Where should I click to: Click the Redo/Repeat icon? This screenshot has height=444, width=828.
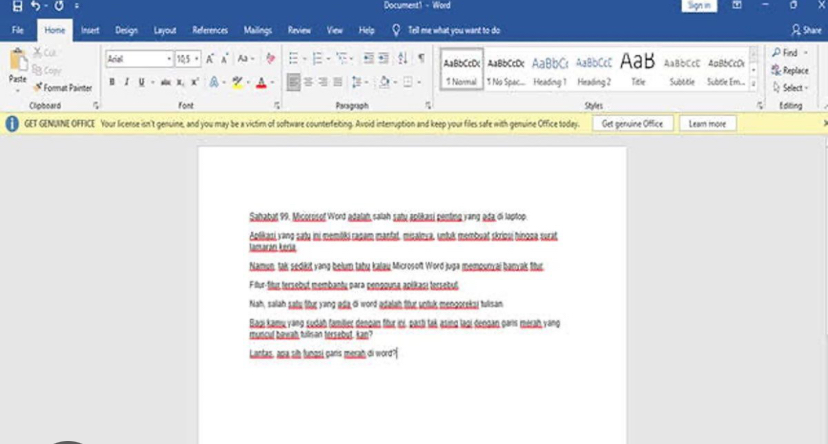(59, 6)
